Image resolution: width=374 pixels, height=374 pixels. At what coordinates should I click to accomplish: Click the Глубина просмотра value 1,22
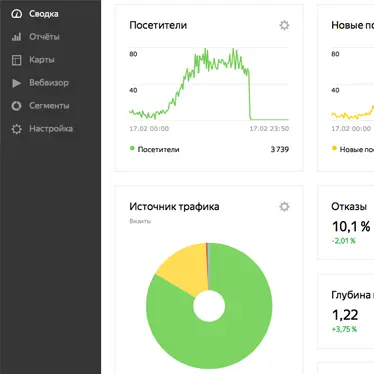tap(345, 315)
